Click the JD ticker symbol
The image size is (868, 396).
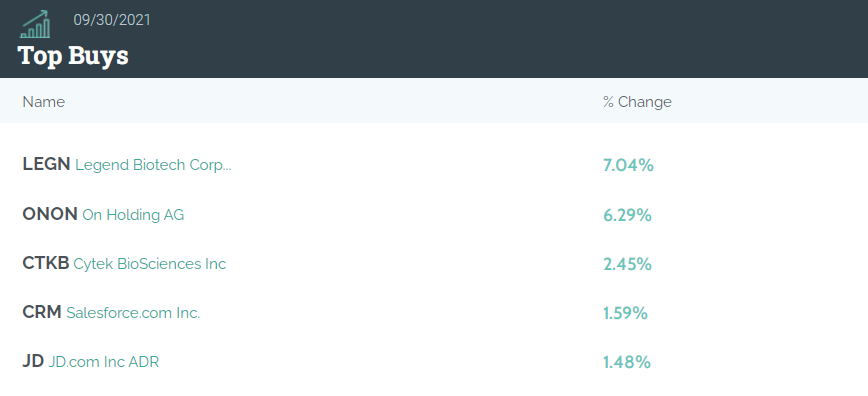click(33, 361)
